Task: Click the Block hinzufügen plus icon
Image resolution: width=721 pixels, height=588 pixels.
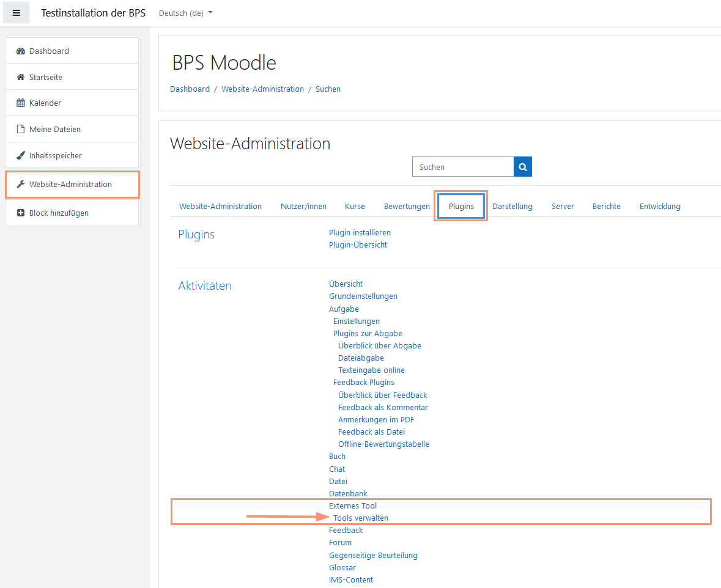Action: point(22,213)
